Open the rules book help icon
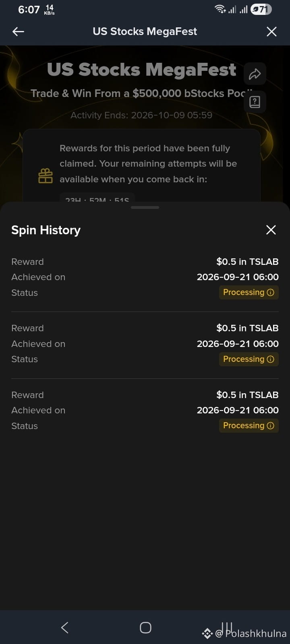 pos(255,102)
